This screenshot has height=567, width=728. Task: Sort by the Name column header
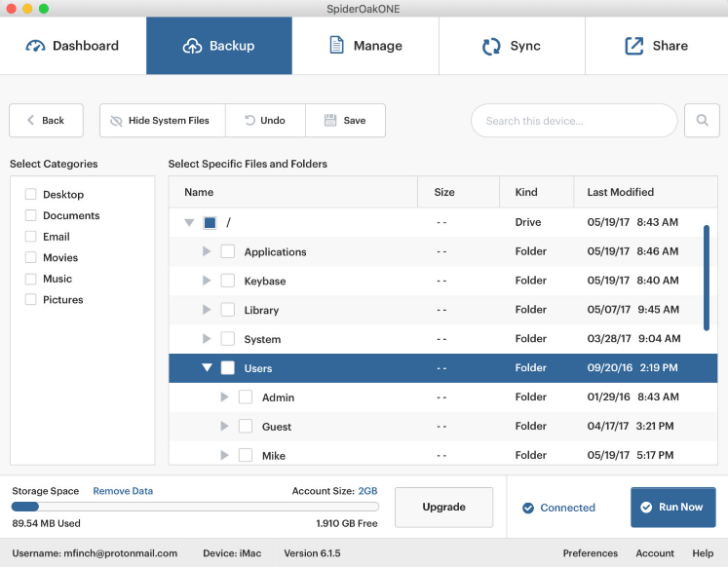point(293,192)
